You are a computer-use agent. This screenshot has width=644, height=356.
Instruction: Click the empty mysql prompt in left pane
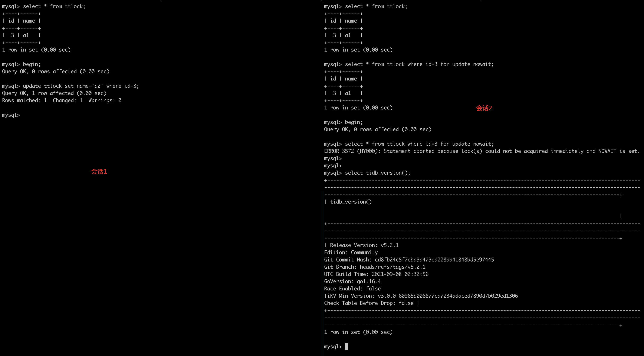(11, 115)
